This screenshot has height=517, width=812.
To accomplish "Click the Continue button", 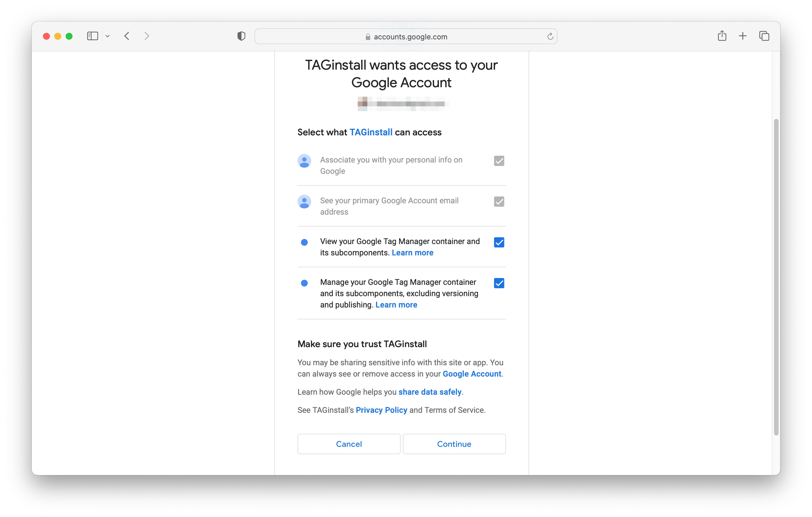I will pyautogui.click(x=454, y=444).
